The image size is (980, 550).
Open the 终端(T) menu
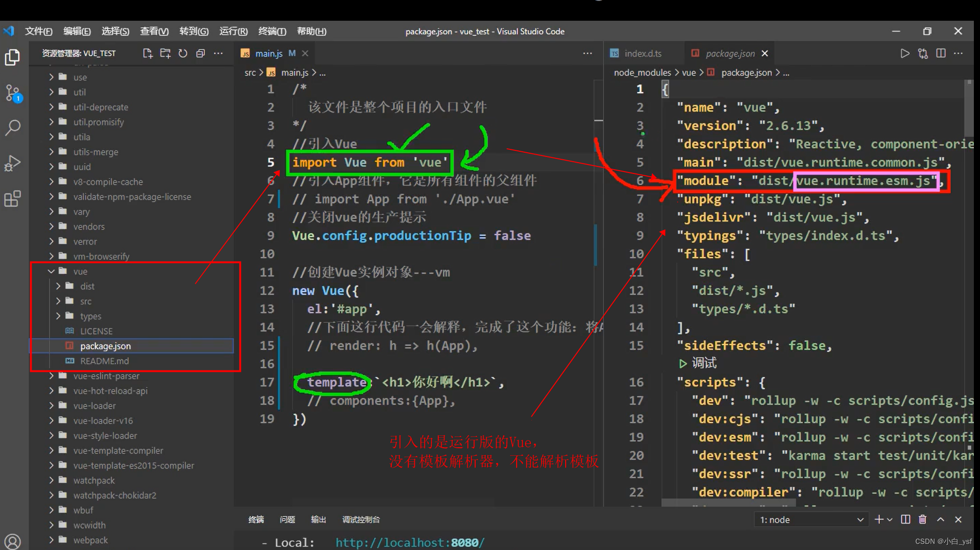[x=272, y=31]
